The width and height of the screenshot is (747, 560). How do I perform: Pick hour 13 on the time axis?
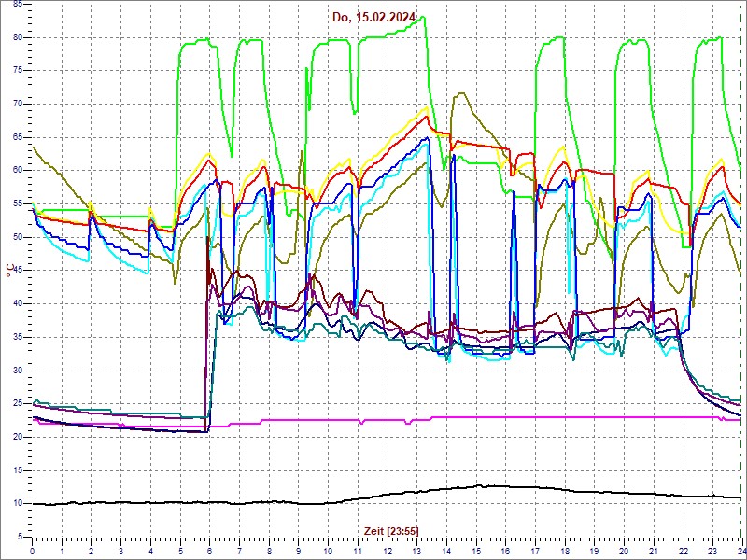point(416,551)
